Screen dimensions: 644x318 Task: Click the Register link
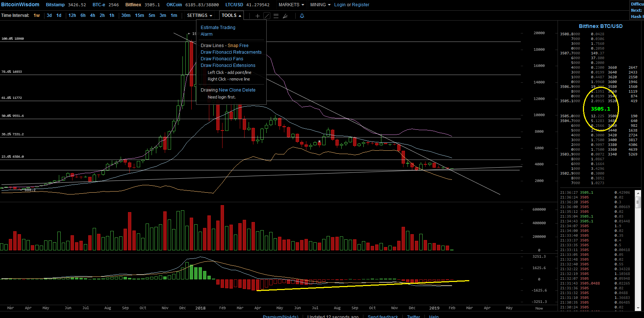(360, 5)
